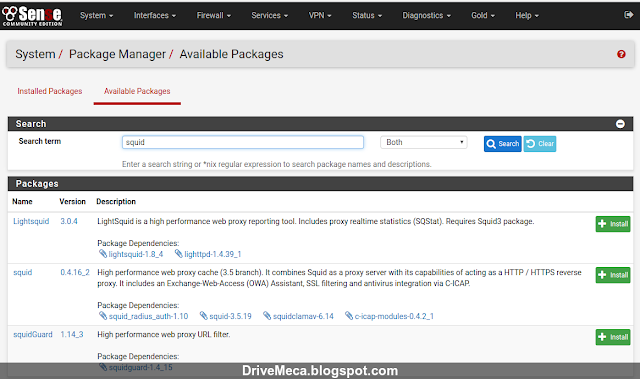Install the squidGuard package
640x379 pixels.
613,337
